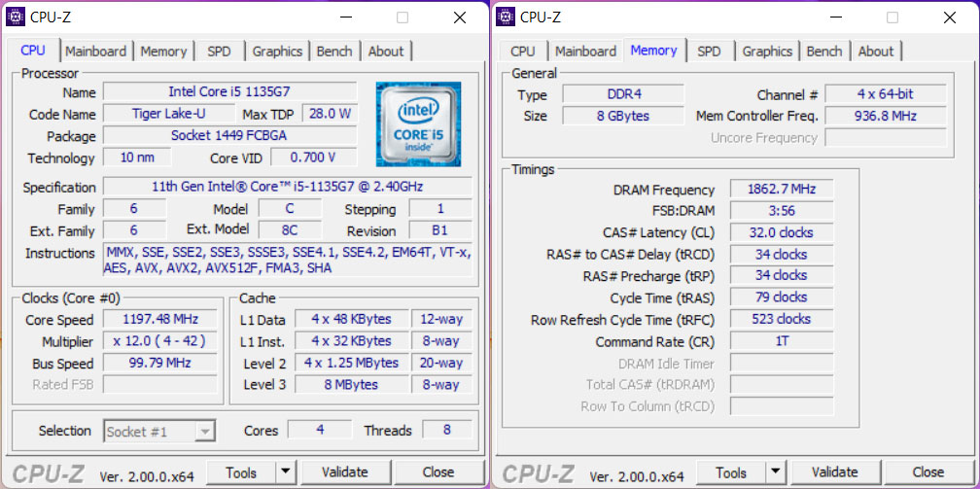Viewport: 980px width, 489px height.
Task: Click Command Rate value 1T
Action: [782, 341]
